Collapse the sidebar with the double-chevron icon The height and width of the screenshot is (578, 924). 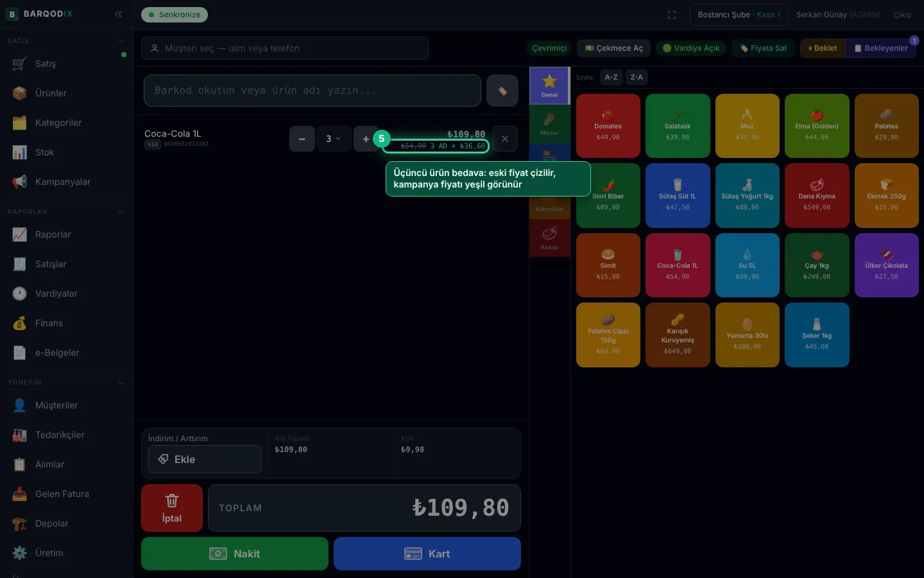coord(119,14)
